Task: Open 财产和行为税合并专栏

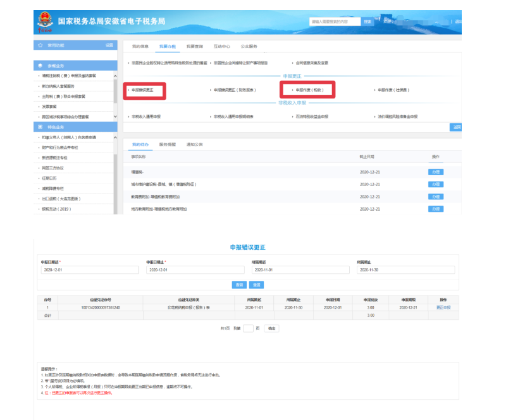Action: pyautogui.click(x=60, y=147)
